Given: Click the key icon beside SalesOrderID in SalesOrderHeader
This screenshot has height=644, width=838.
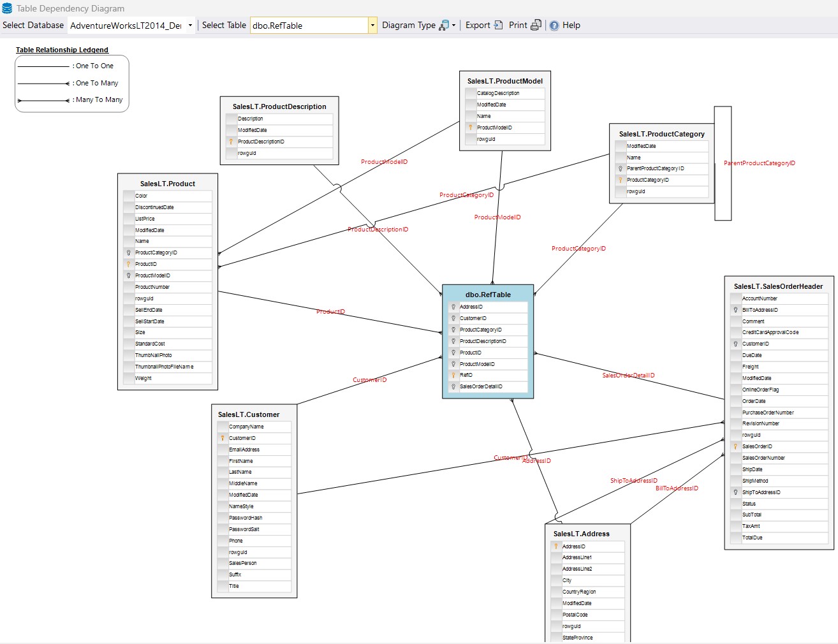Looking at the screenshot, I should click(x=735, y=446).
